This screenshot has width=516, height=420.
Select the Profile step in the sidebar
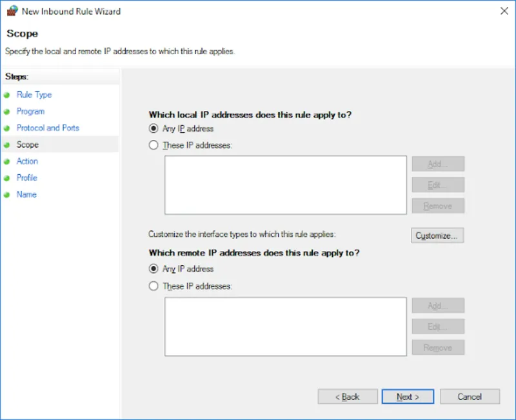pos(26,178)
